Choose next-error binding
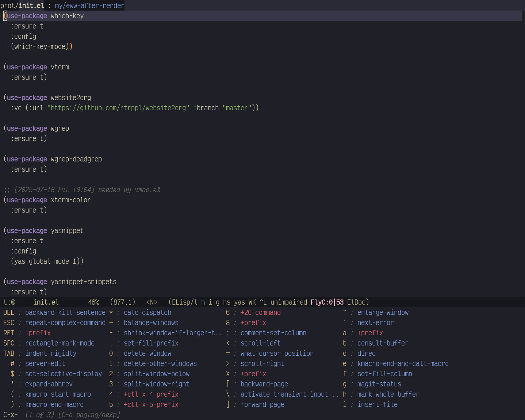Screen dimensions: 525x420 point(376,322)
